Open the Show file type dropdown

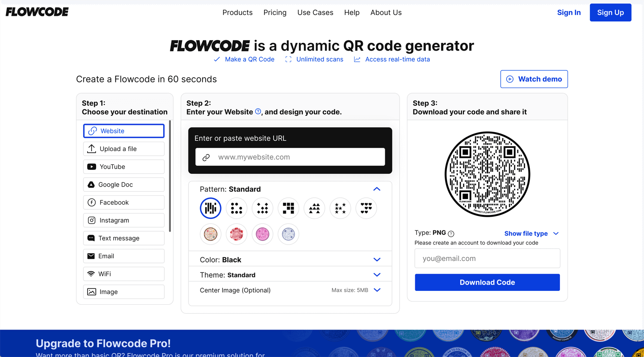coord(532,233)
